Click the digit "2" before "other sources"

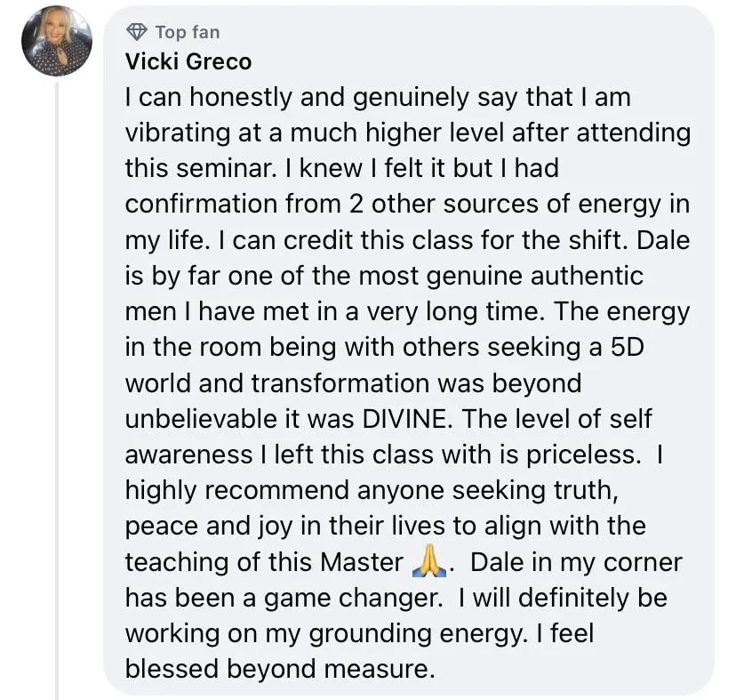pyautogui.click(x=356, y=204)
